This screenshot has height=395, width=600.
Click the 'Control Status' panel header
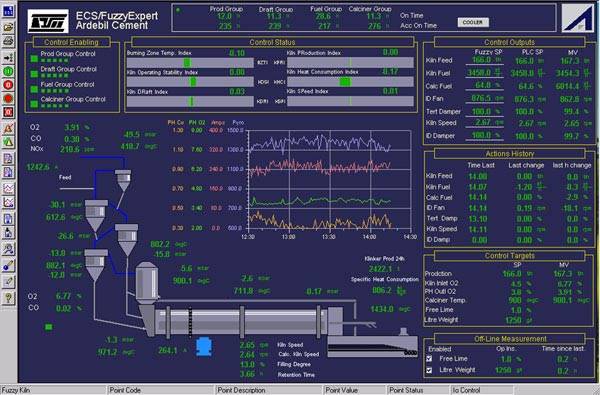(272, 42)
